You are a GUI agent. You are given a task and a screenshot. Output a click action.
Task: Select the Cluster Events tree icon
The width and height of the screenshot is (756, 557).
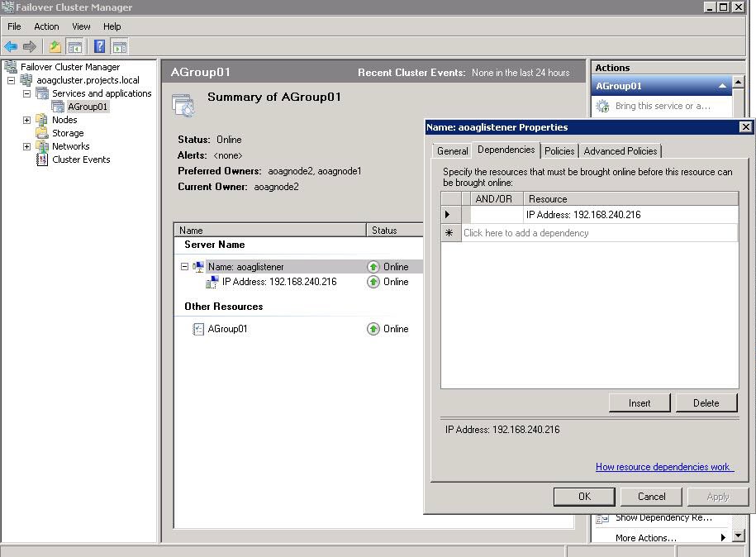coord(42,159)
